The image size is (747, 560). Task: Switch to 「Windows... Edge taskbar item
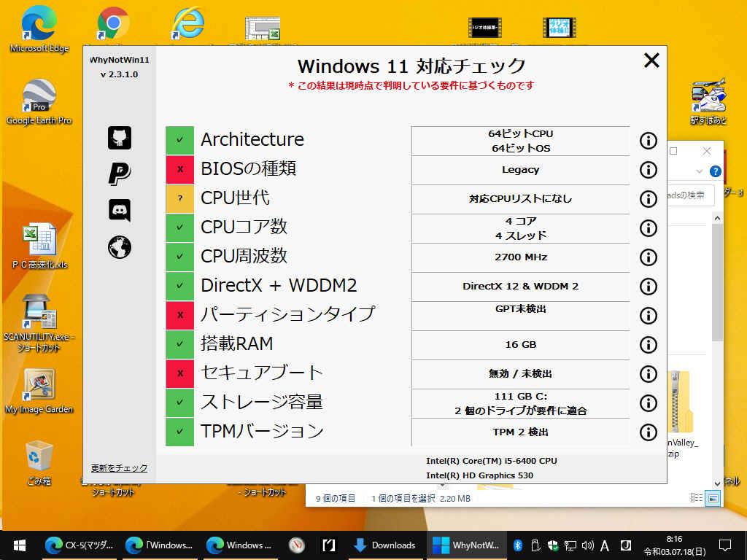(160, 545)
